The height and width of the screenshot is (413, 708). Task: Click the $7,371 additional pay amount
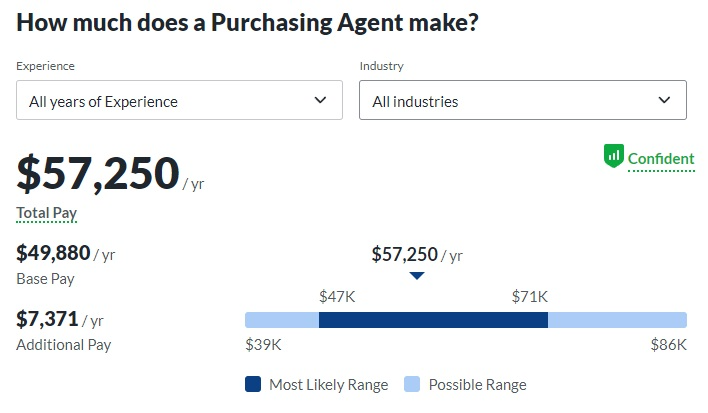[47, 319]
